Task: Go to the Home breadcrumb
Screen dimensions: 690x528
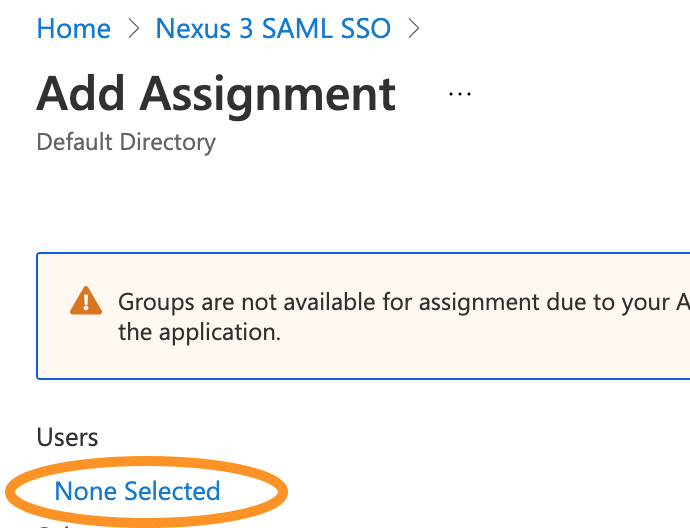Action: point(73,29)
